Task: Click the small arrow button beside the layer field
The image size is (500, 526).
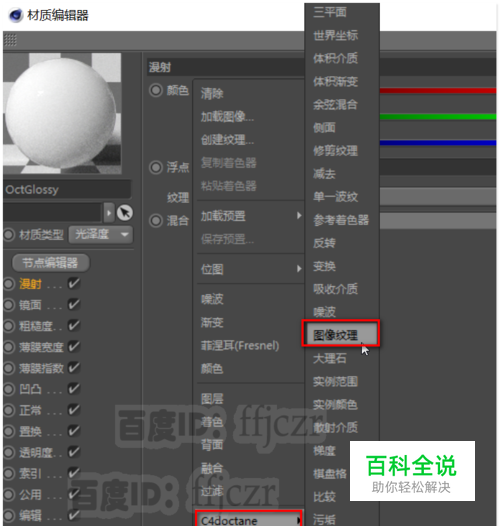Action: tap(109, 213)
